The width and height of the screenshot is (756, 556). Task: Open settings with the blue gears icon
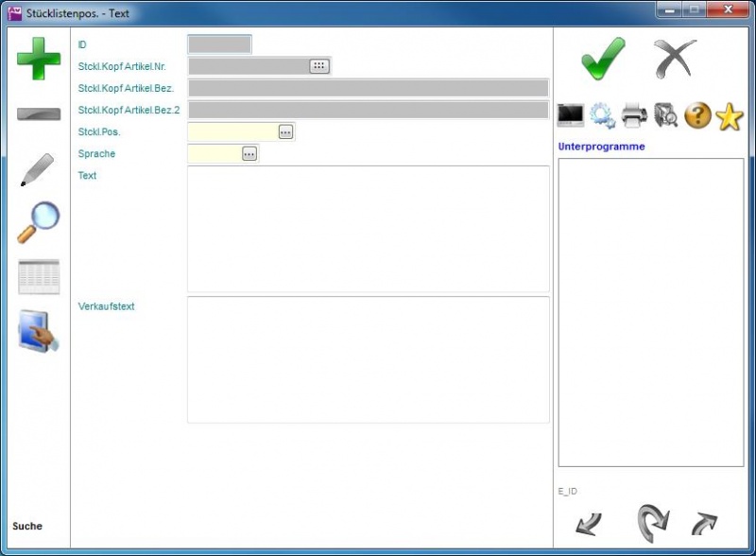602,115
